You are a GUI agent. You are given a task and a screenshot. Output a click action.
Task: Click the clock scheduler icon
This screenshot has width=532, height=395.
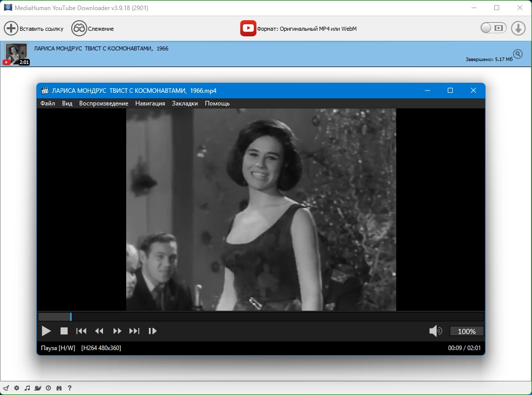pyautogui.click(x=48, y=388)
